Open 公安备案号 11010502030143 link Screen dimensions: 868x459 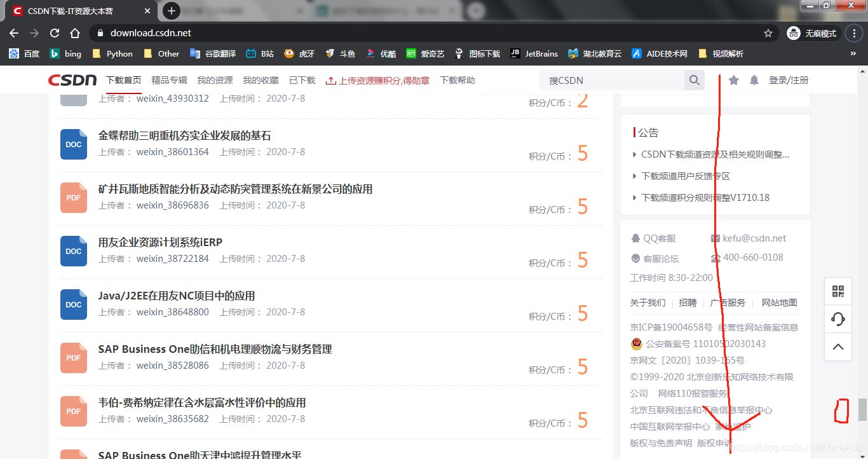(x=698, y=344)
